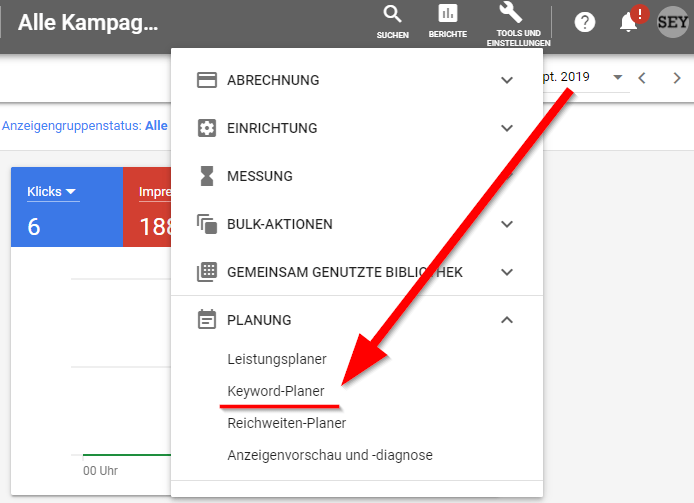The width and height of the screenshot is (694, 503).
Task: Select Keyword-Planer in the menu
Action: pyautogui.click(x=276, y=391)
